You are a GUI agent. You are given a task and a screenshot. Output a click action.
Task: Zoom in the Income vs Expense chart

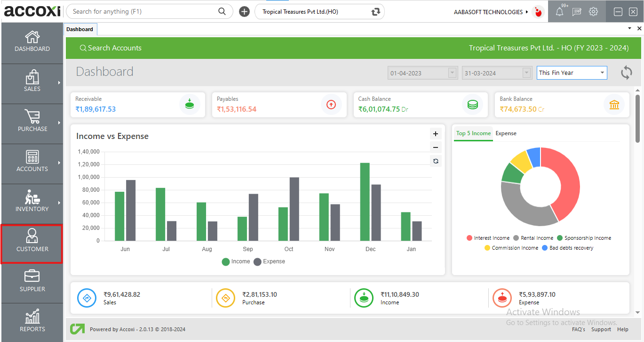coord(436,134)
